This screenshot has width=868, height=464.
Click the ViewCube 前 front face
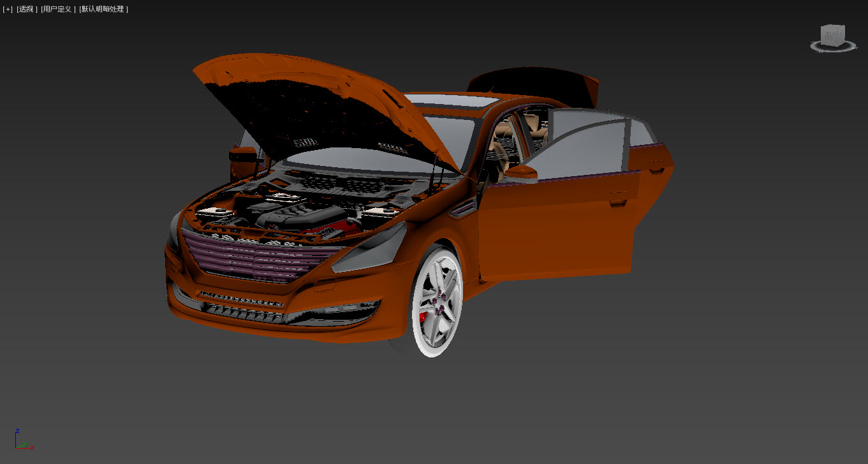(x=830, y=36)
